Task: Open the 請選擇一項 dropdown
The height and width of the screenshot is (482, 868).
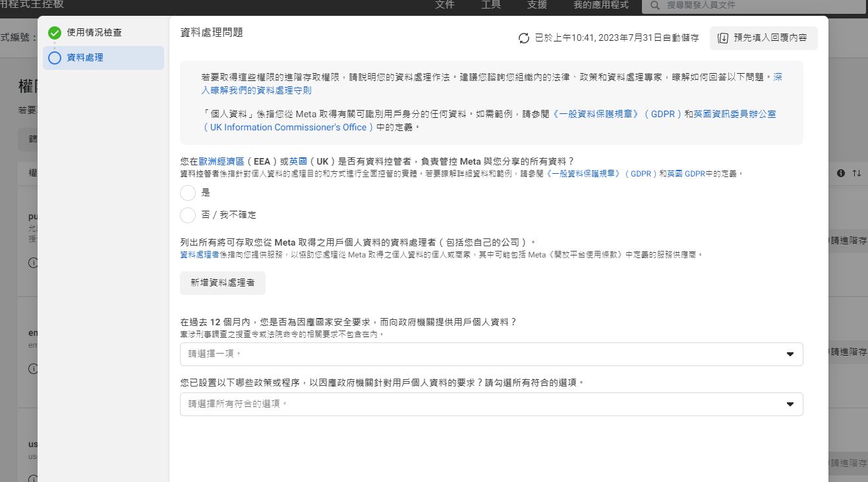Action: coord(492,354)
